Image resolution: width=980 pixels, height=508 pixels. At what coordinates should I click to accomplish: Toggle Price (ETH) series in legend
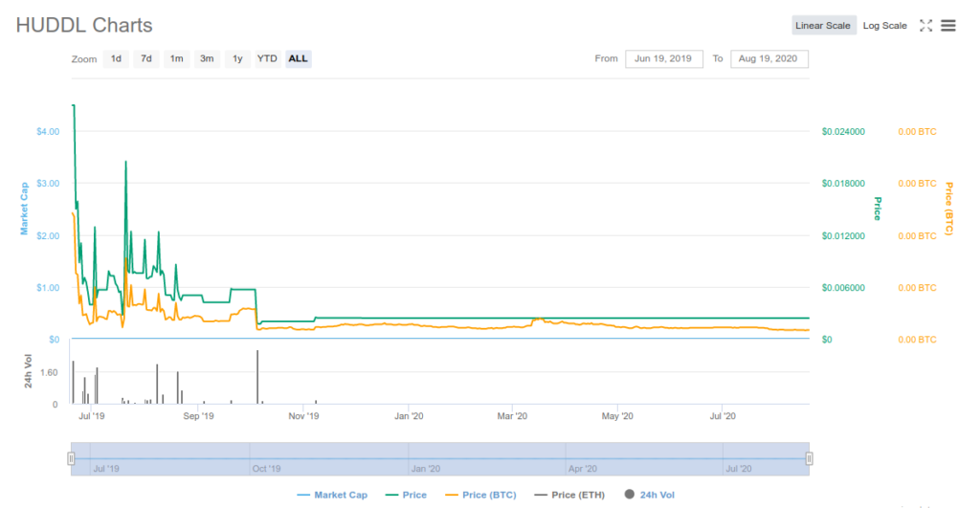click(570, 495)
